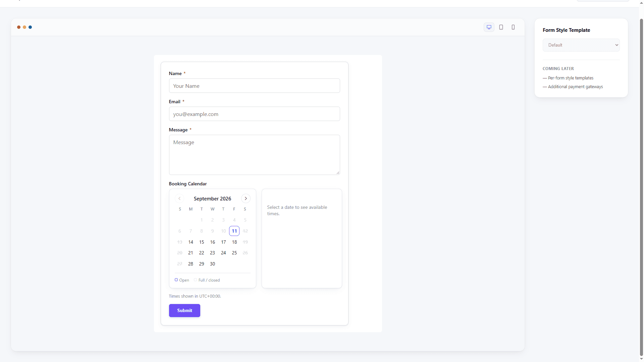Click the Booking Calendar label
Screen dimensions: 644x362
click(x=188, y=184)
